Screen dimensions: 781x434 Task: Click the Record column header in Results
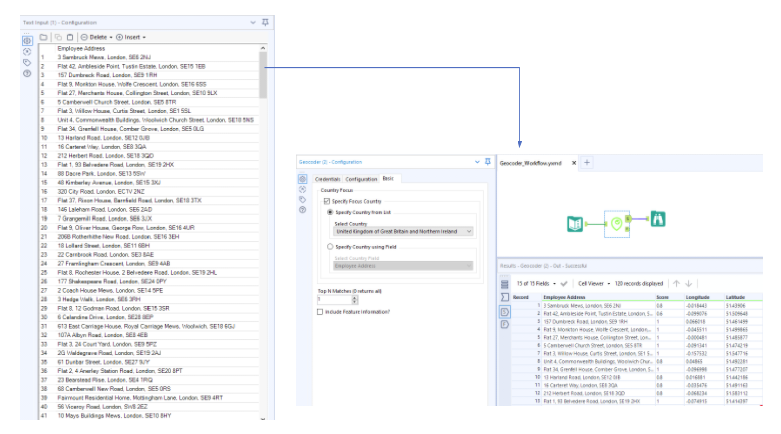coord(521,297)
